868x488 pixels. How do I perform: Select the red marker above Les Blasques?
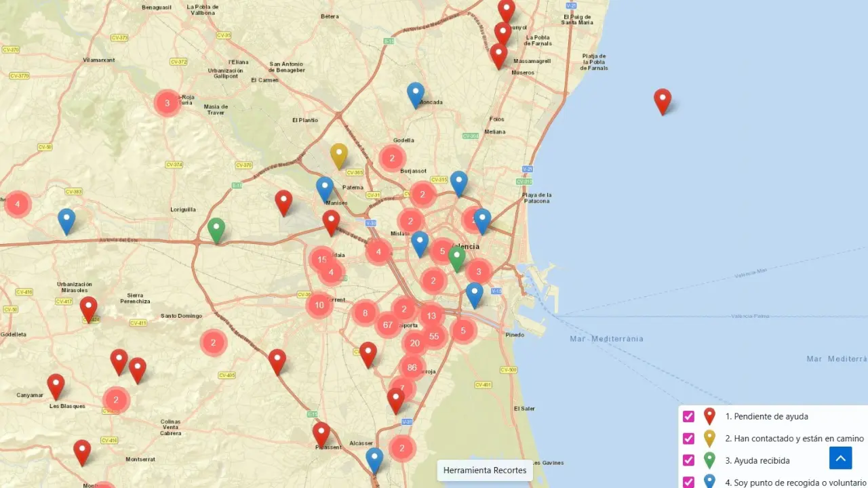[x=56, y=386]
